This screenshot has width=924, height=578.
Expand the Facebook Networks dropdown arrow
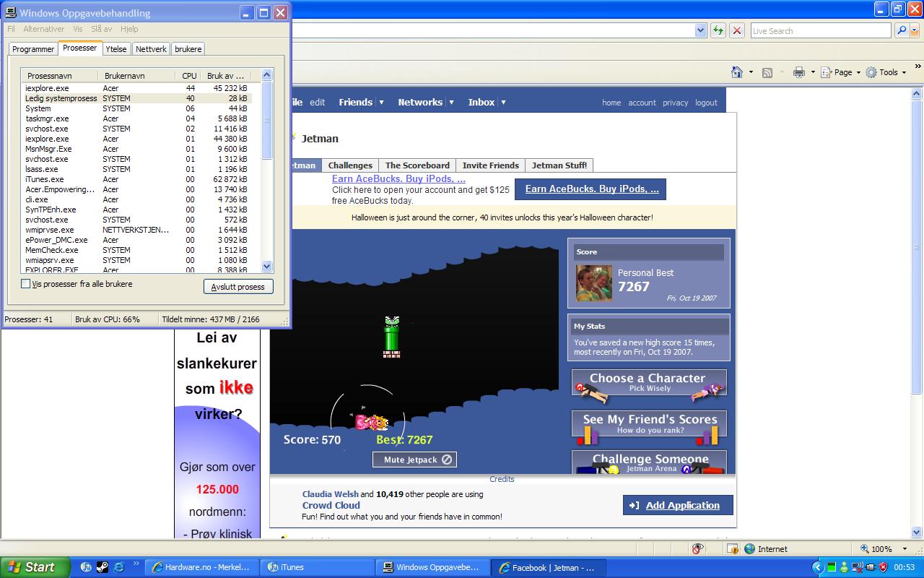tap(451, 103)
